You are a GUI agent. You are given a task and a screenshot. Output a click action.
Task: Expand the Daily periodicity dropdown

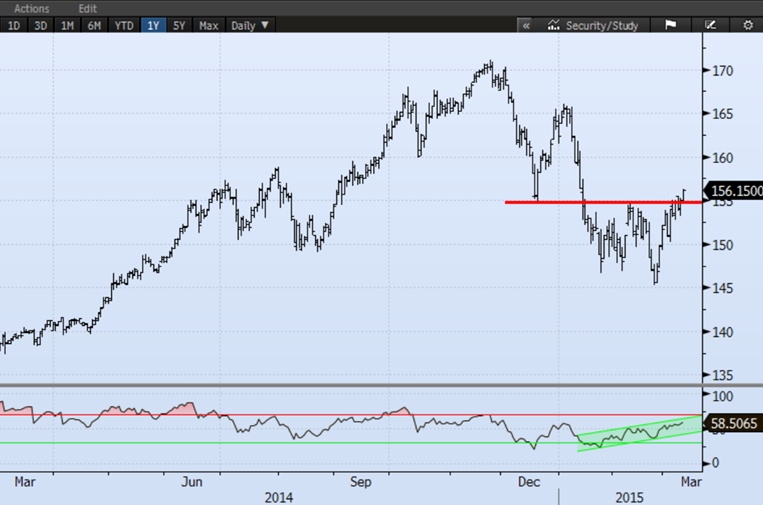coord(250,25)
